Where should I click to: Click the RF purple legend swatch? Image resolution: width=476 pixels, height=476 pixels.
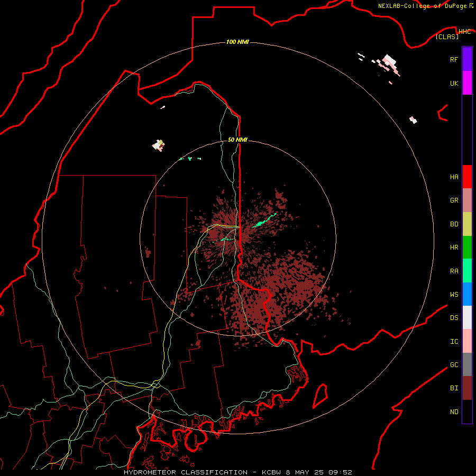[467, 59]
